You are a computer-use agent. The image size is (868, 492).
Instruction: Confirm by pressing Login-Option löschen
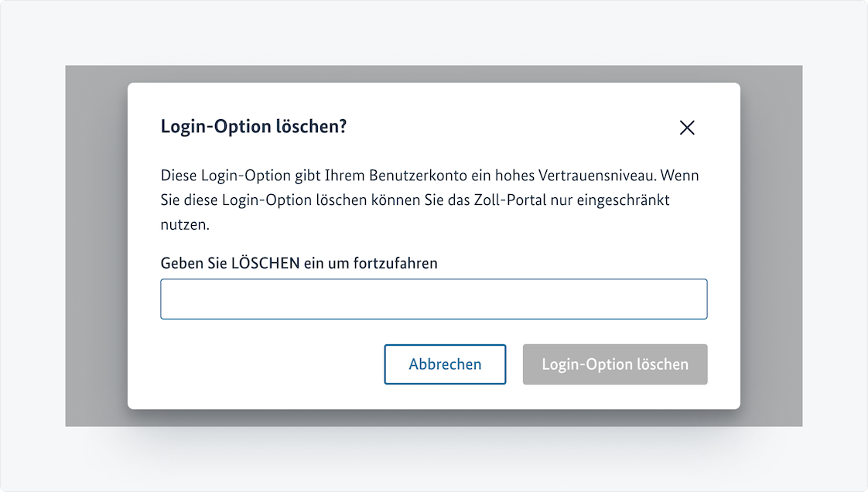click(x=615, y=364)
